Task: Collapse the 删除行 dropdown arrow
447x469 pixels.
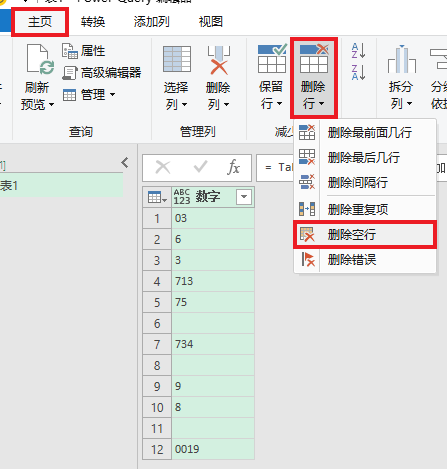Action: tap(321, 104)
